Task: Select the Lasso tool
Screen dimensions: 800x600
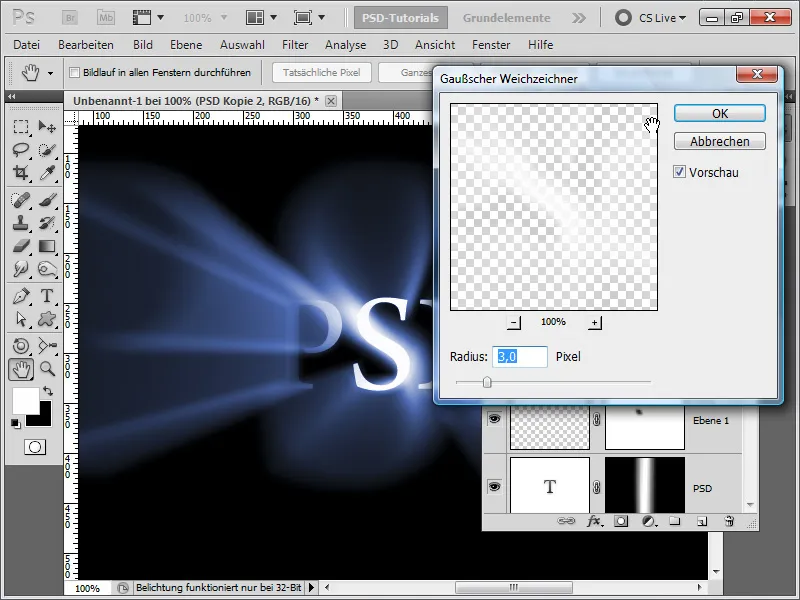Action: tap(21, 150)
